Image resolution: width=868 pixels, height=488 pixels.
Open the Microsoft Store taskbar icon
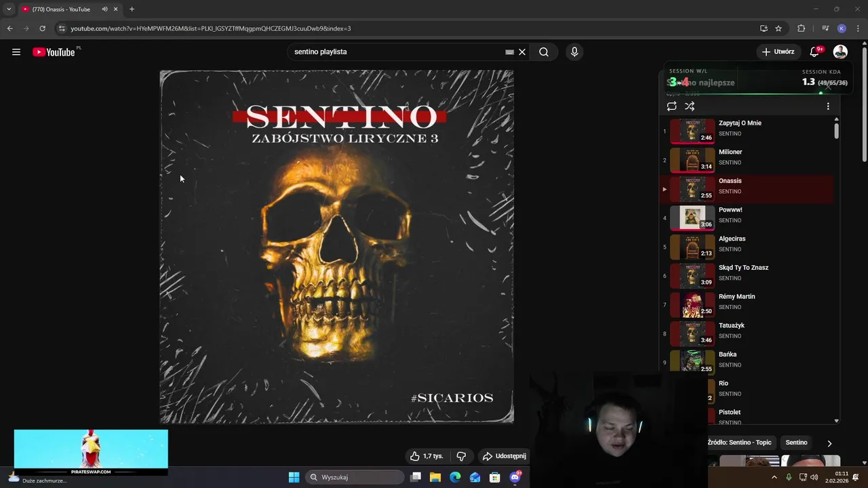[x=495, y=477]
